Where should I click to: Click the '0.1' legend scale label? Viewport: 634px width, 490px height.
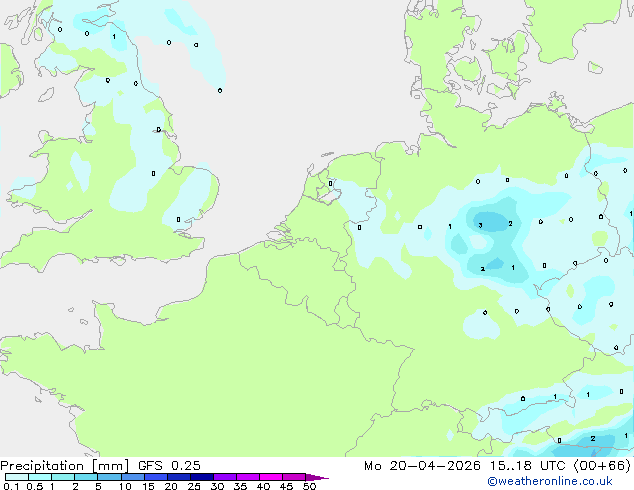11,486
